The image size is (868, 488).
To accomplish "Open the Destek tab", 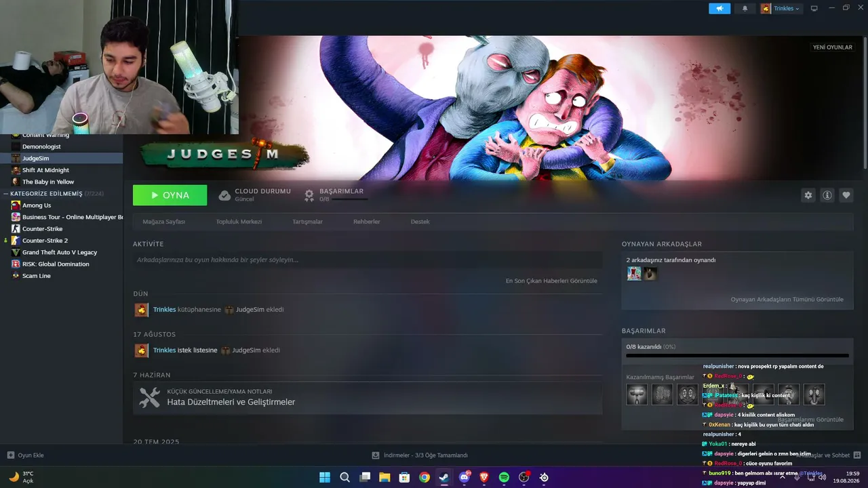I will point(420,222).
